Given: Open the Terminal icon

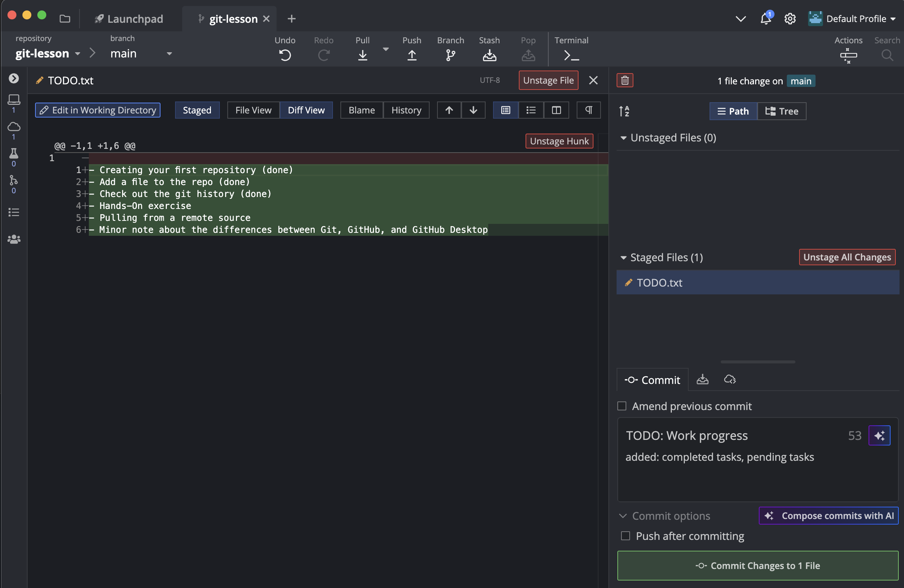Looking at the screenshot, I should pos(571,56).
